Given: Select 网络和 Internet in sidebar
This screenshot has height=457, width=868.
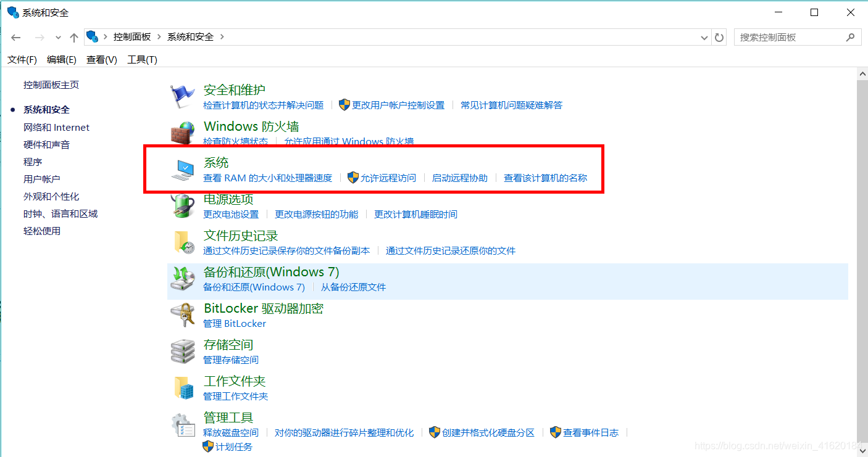Looking at the screenshot, I should (x=56, y=127).
